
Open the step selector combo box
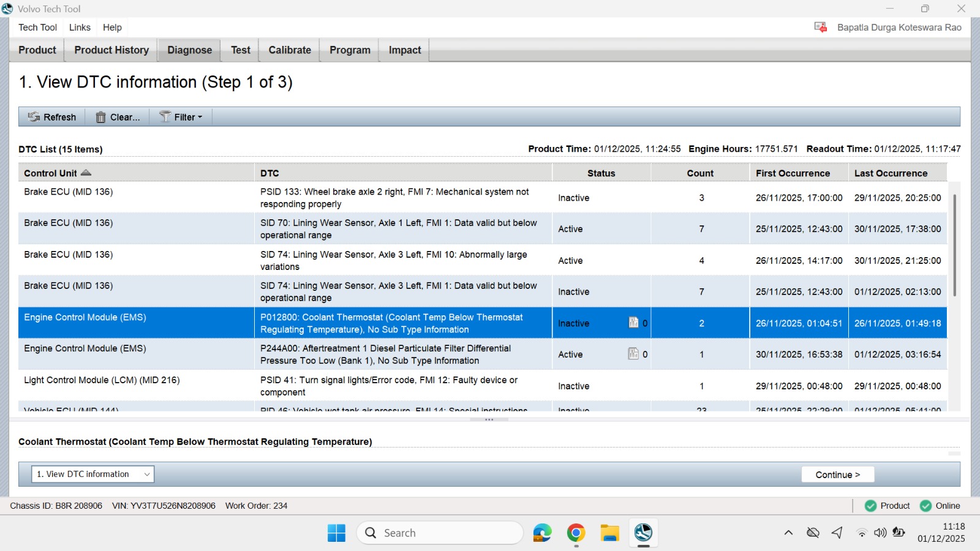(92, 474)
